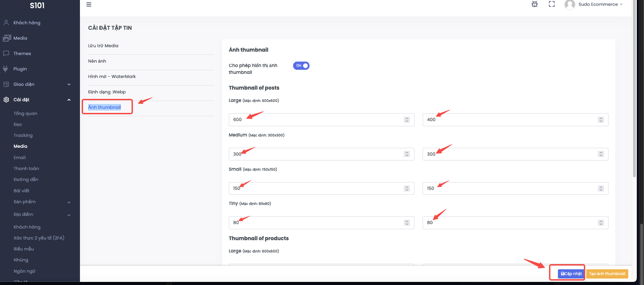Image resolution: width=644 pixels, height=285 pixels.
Task: Turn off thumbnail display toggle
Action: coord(301,66)
